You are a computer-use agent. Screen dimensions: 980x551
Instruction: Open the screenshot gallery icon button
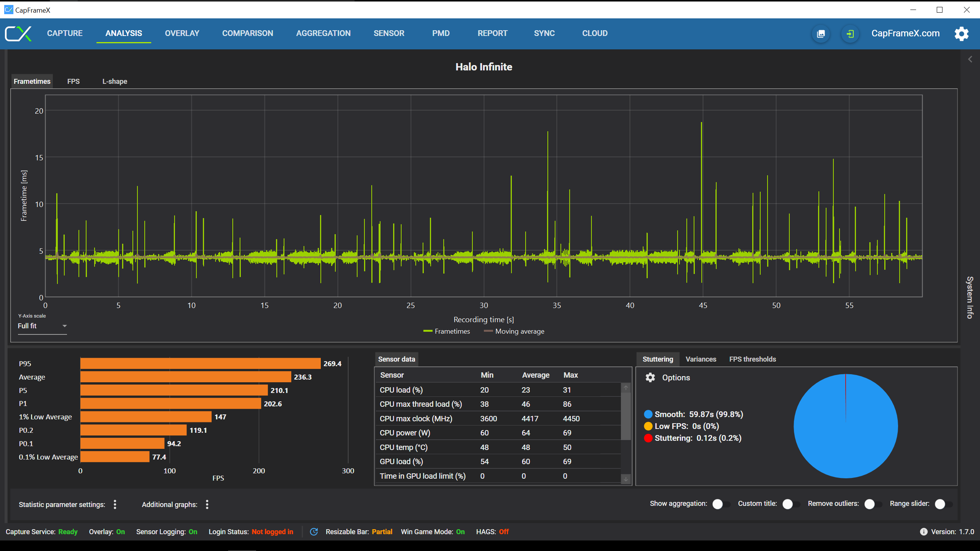821,34
